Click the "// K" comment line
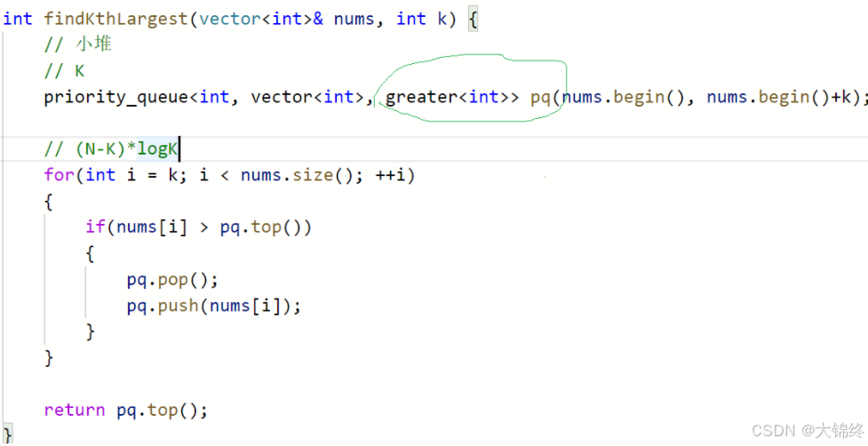Viewport: 868px width, 446px height. click(x=64, y=71)
